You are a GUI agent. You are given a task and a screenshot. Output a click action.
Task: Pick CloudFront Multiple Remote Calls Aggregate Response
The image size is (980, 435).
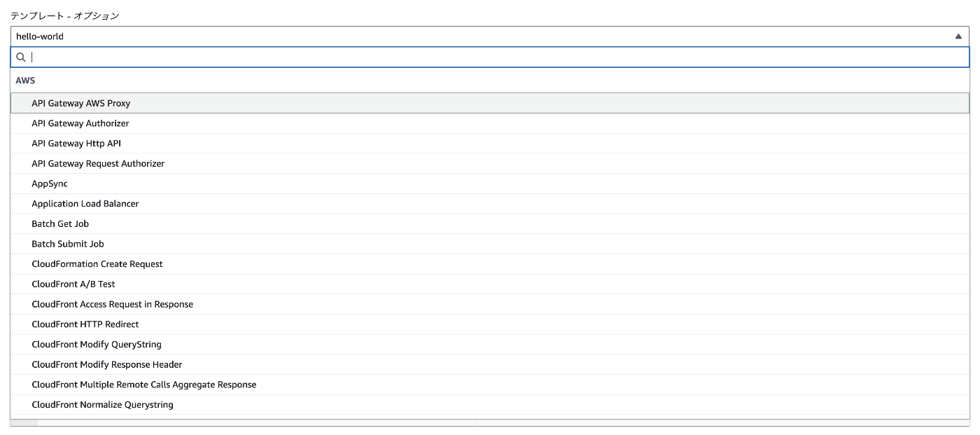490,385
